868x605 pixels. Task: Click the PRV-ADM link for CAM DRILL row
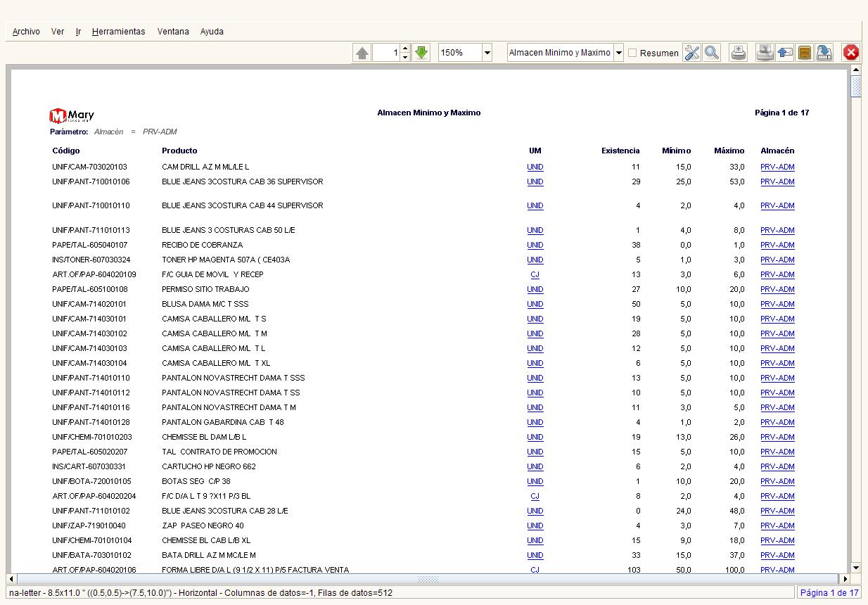tap(777, 167)
